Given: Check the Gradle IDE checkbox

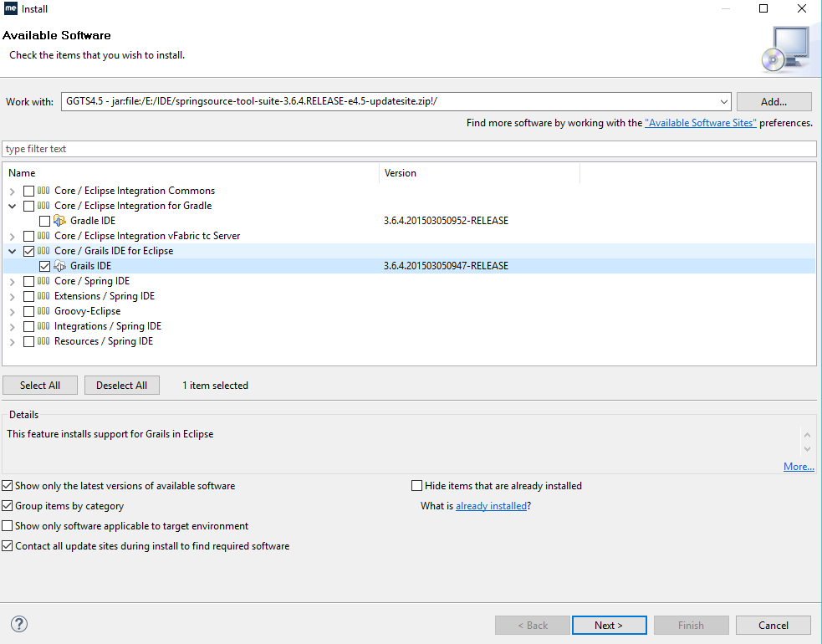Looking at the screenshot, I should point(44,221).
